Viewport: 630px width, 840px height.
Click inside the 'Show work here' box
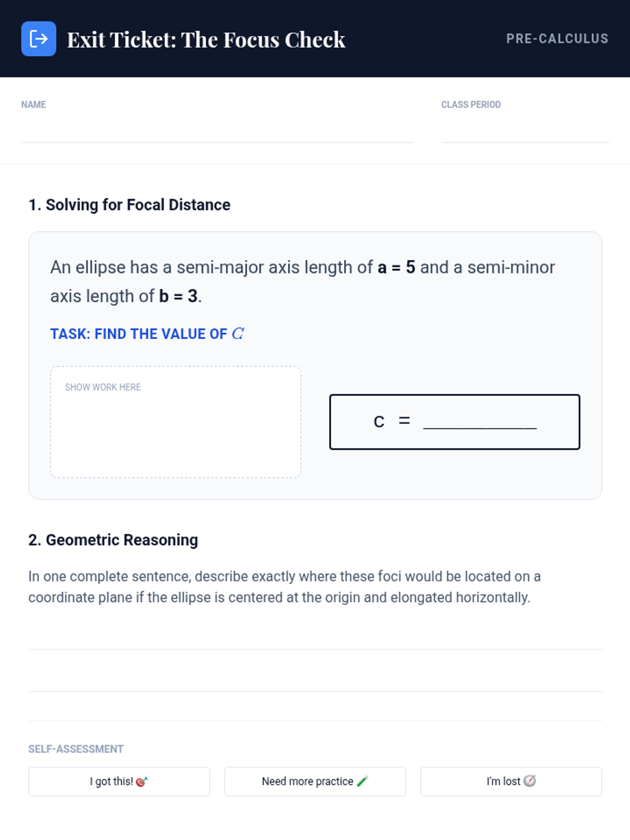pyautogui.click(x=175, y=430)
